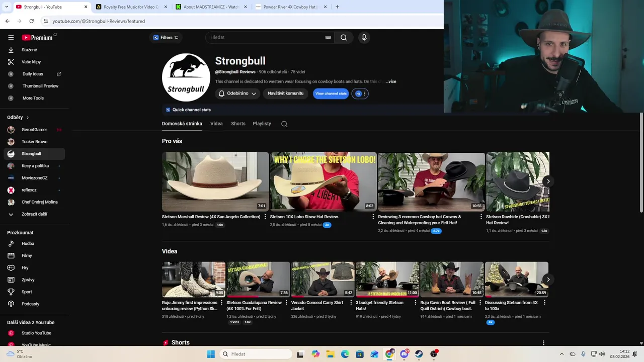This screenshot has width=644, height=362.
Task: Open Windows Start menu
Action: pyautogui.click(x=211, y=354)
